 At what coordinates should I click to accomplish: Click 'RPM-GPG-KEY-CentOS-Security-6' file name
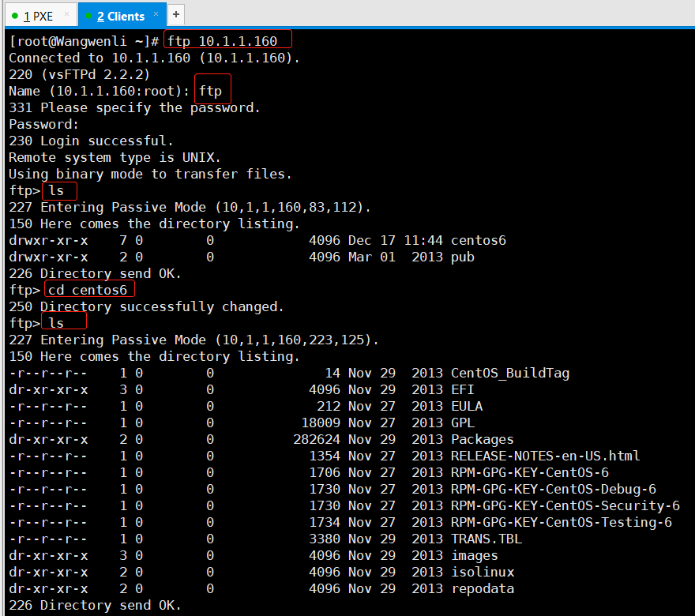click(x=565, y=506)
